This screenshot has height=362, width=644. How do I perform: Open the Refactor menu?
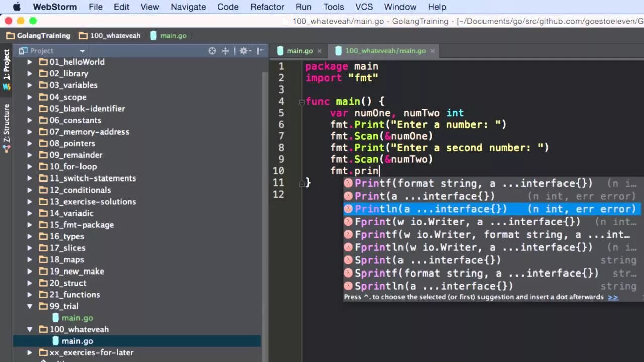[x=267, y=7]
